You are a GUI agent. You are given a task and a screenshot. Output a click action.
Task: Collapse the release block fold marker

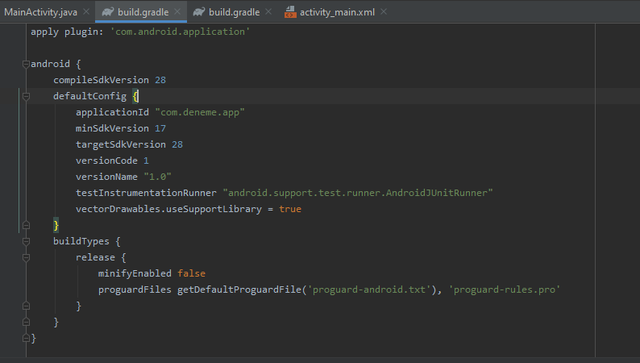point(26,258)
